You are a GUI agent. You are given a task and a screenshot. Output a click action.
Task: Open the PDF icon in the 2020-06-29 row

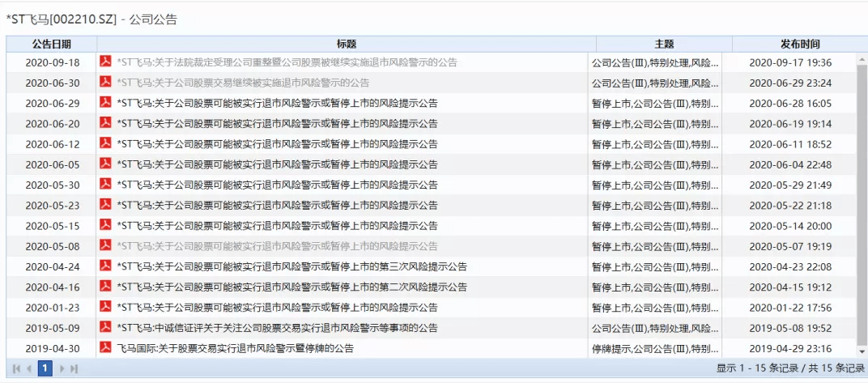(106, 102)
